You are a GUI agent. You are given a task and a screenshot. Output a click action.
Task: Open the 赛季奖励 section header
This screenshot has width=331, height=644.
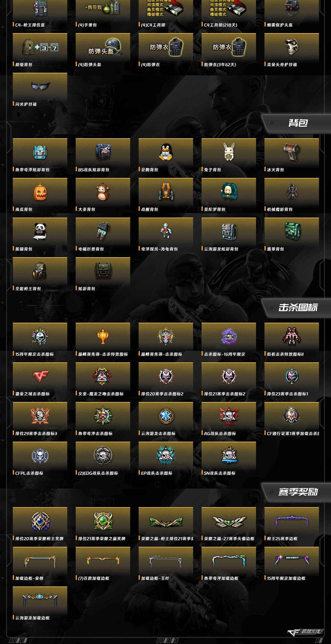297,492
